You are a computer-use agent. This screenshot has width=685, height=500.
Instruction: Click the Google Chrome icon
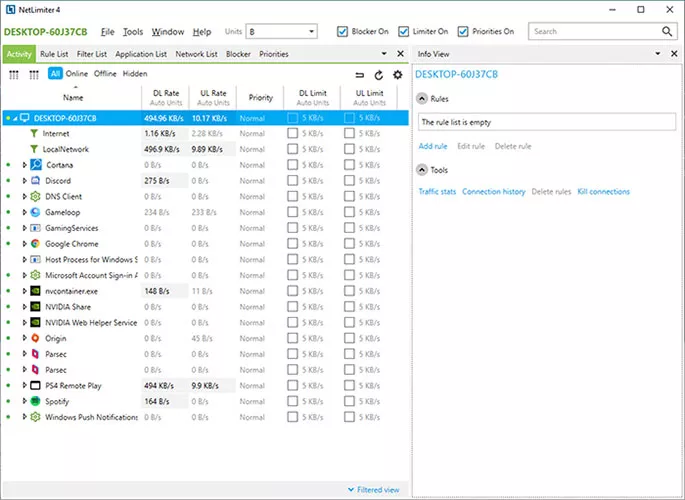35,244
